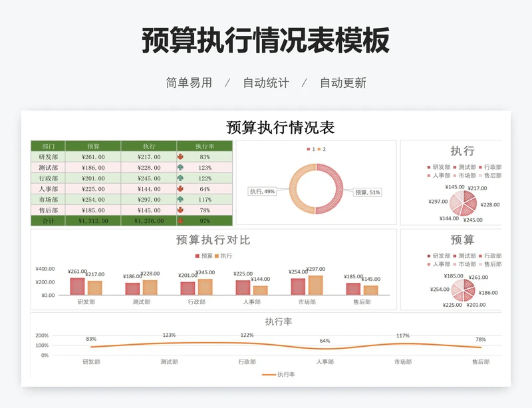
Task: Click the red down arrow in 人事部 table row
Action: (180, 188)
